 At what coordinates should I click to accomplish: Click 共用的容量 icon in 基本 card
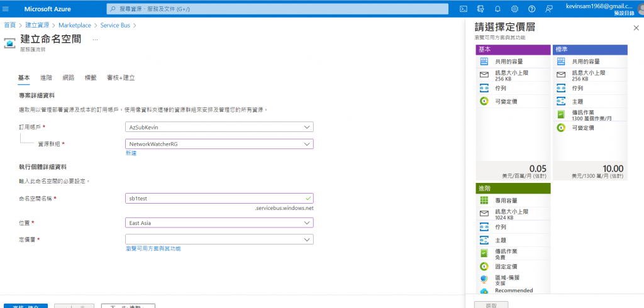click(x=484, y=62)
